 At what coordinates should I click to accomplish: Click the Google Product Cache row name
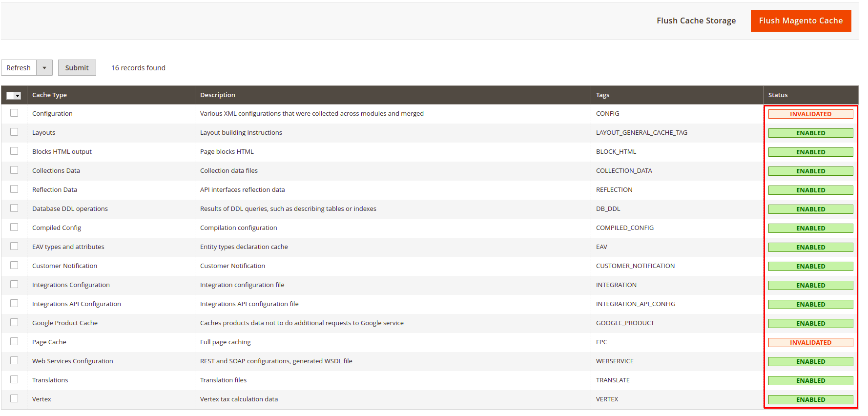(x=65, y=323)
